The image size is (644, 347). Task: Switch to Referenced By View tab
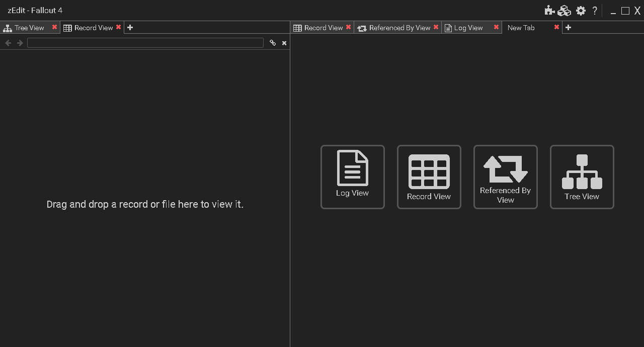point(397,28)
